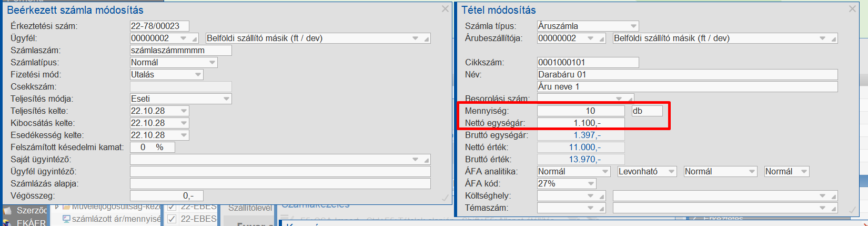Expand the ÁFA kód 27% dropdown

[591, 184]
